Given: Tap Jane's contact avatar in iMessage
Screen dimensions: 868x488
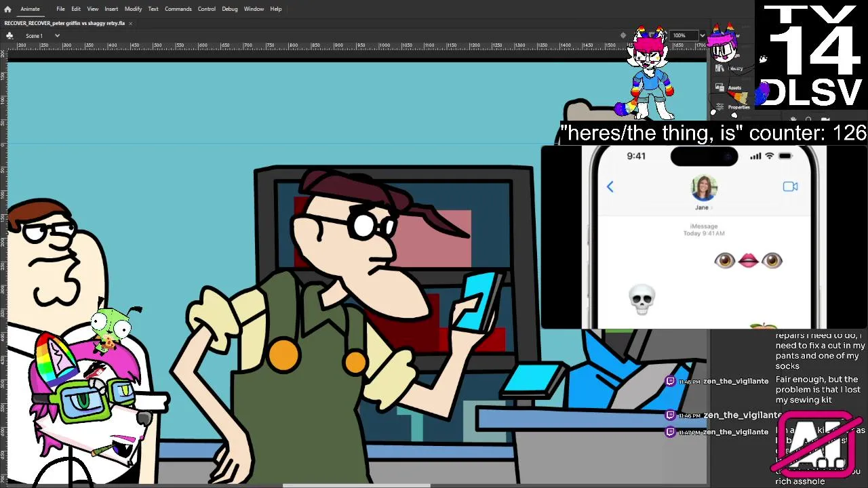Looking at the screenshot, I should pos(703,188).
